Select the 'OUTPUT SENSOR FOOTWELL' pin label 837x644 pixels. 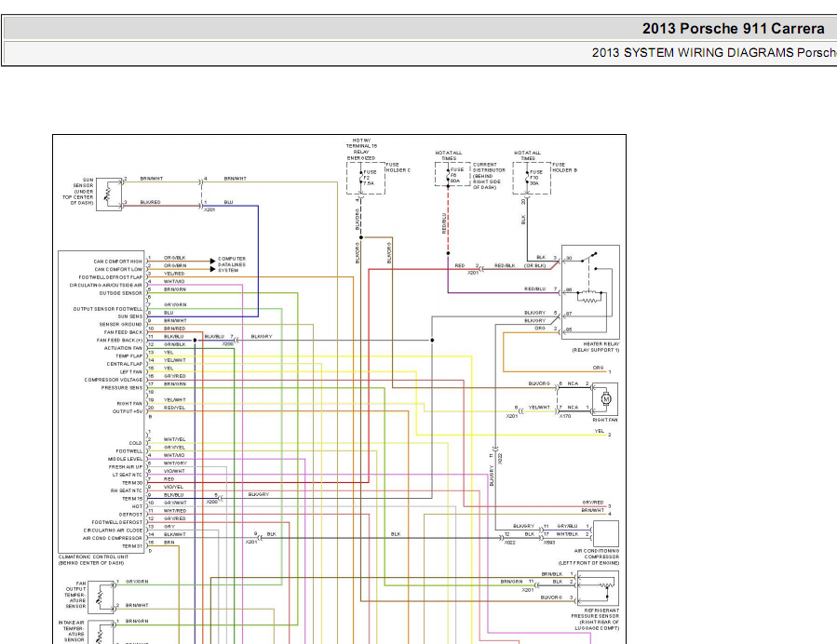point(108,309)
